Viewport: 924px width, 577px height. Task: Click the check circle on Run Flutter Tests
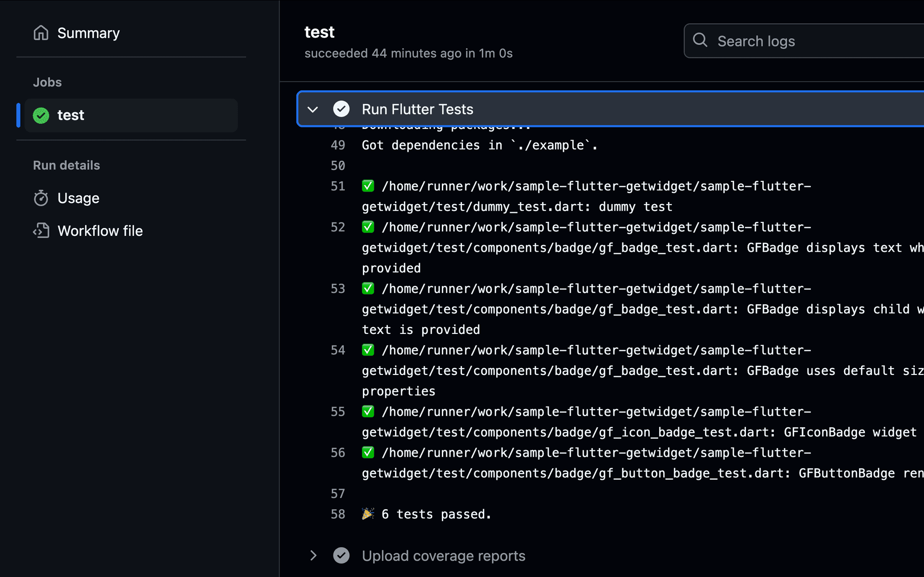point(341,109)
